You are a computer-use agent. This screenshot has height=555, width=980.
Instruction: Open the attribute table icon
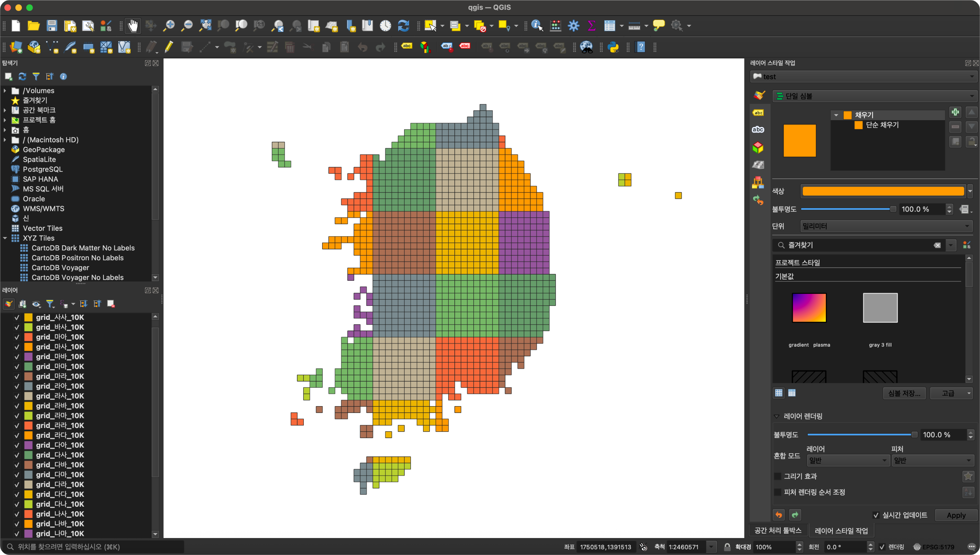click(609, 26)
